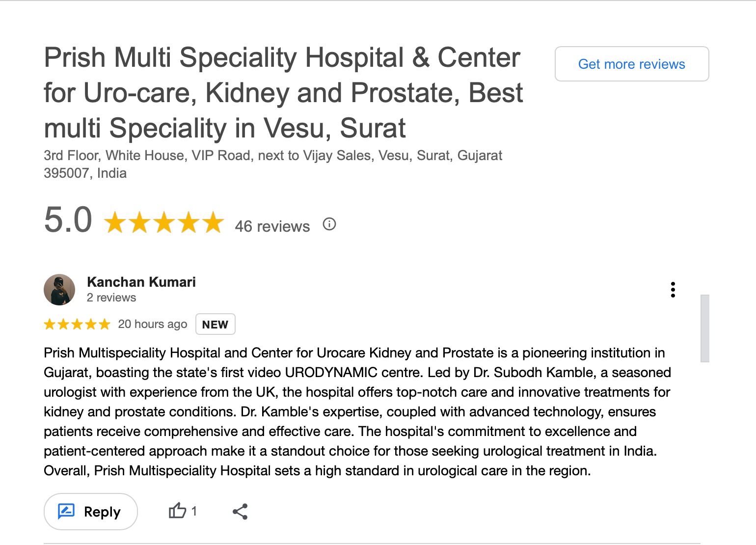Viewport: 756px width, 545px height.
Task: Reply to Kanchan Kumari's review
Action: [91, 512]
